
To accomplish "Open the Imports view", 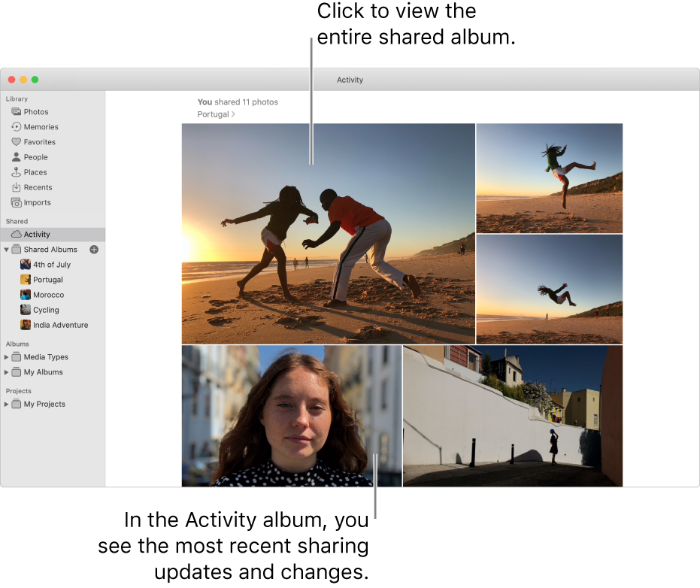I will [17, 202].
